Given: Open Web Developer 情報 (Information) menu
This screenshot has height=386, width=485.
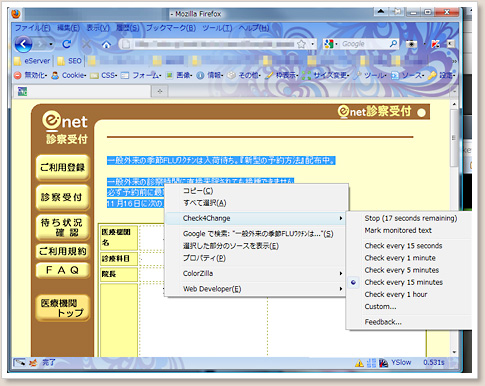Looking at the screenshot, I should pos(210,75).
